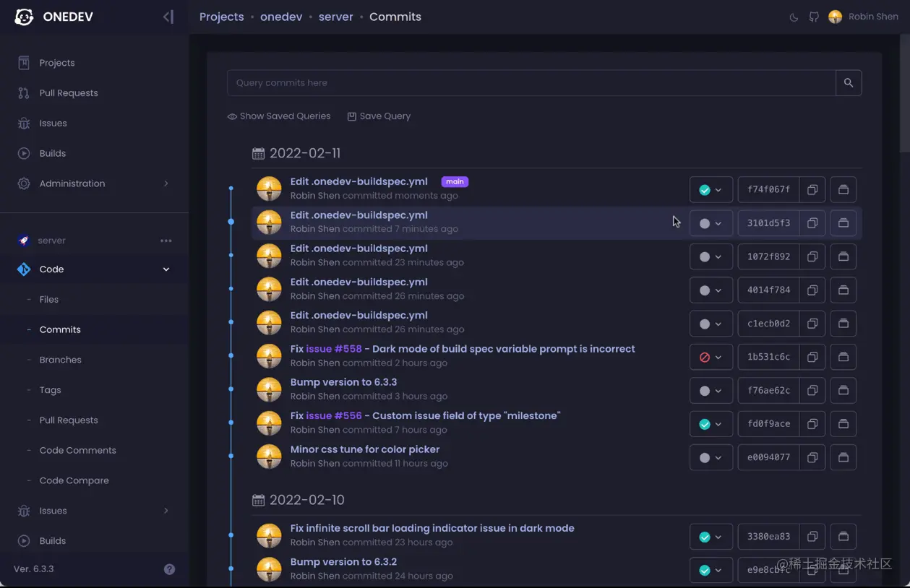910x588 pixels.
Task: Browse files at commit f76ae62c
Action: (x=844, y=391)
